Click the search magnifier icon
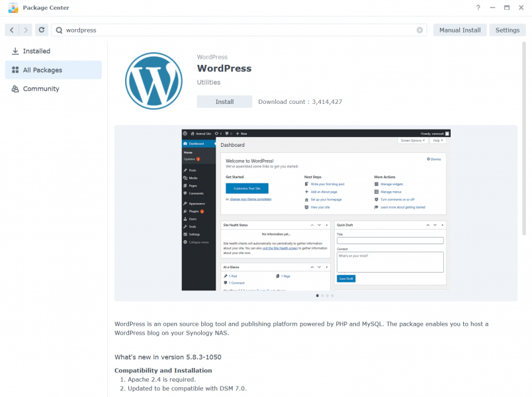The image size is (532, 397). tap(60, 30)
